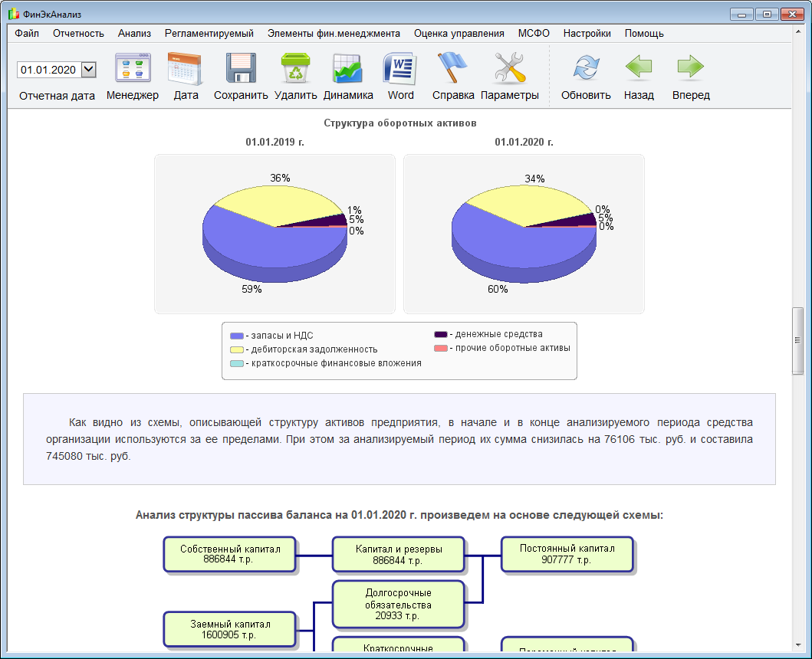Open Справка flag icon
Image resolution: width=812 pixels, height=659 pixels.
pyautogui.click(x=452, y=67)
